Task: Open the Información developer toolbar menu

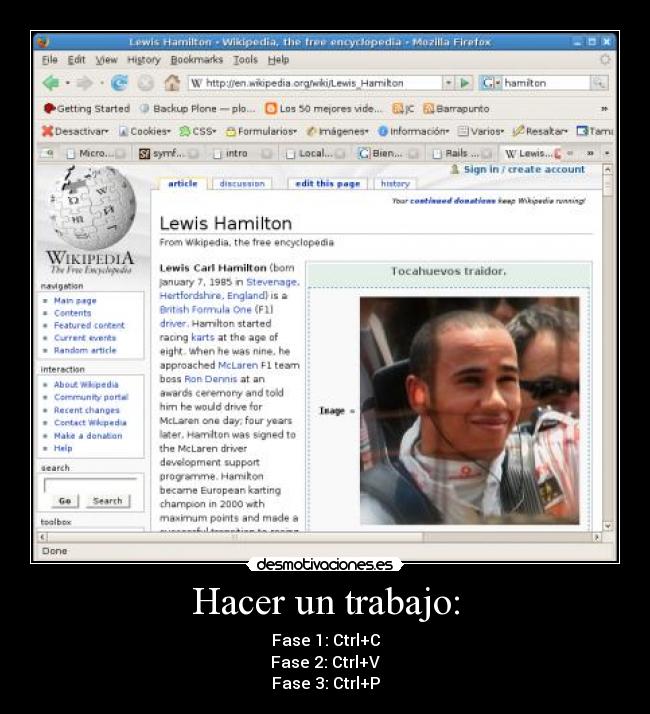Action: (414, 131)
